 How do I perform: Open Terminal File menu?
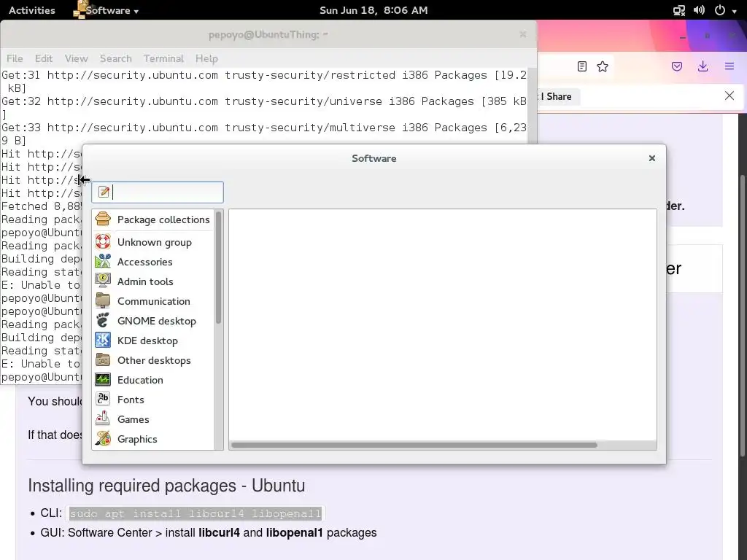15,58
